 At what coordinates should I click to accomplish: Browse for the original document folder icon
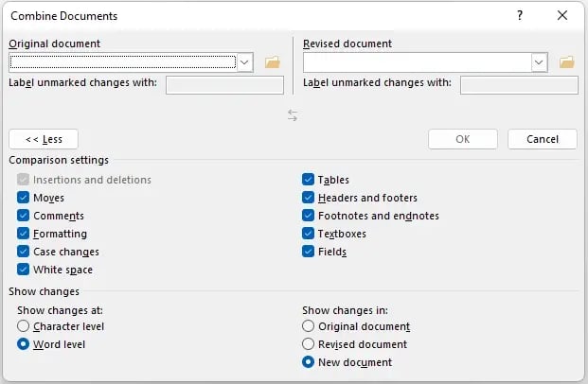pos(273,62)
